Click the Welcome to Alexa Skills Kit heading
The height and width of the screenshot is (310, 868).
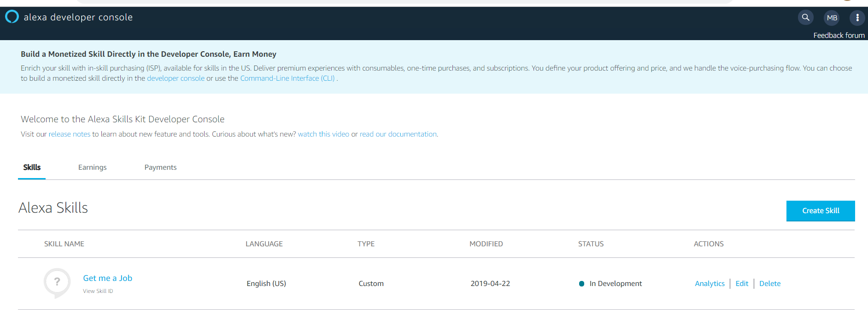coord(123,119)
